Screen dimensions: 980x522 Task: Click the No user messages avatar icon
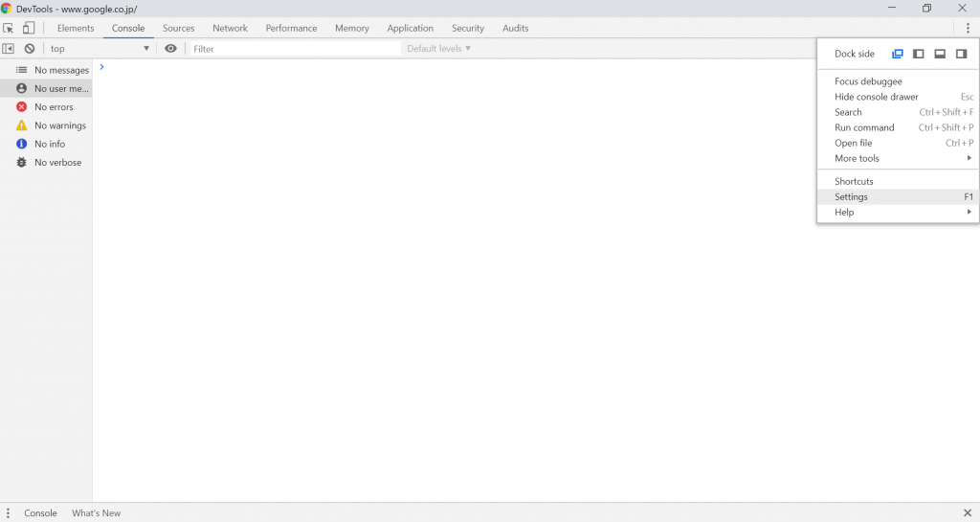click(21, 88)
